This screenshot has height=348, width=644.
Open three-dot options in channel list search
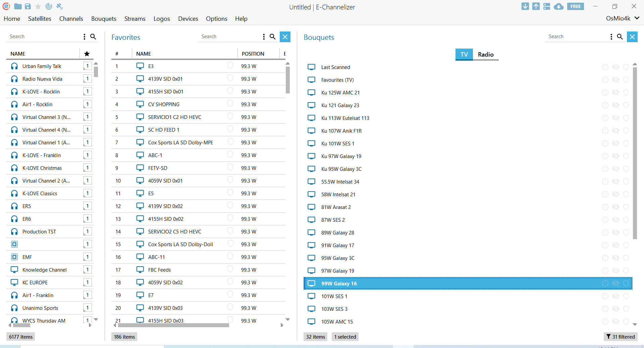(x=84, y=37)
